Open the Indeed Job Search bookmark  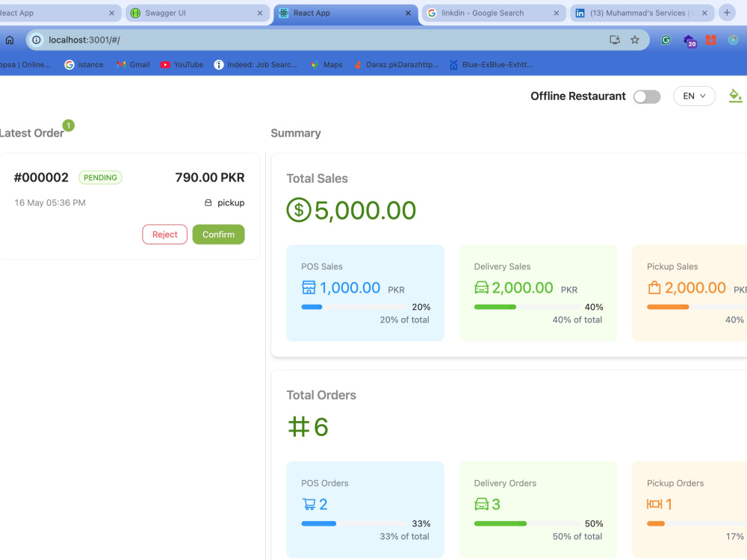click(x=255, y=65)
